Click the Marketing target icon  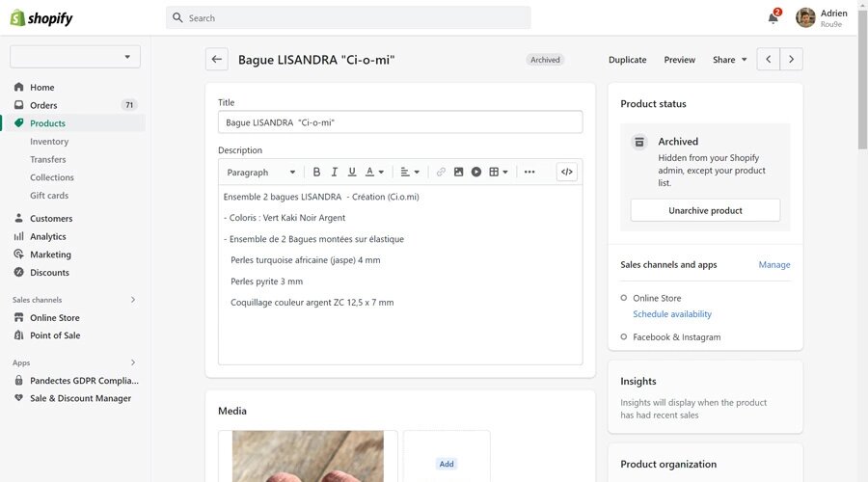(19, 254)
